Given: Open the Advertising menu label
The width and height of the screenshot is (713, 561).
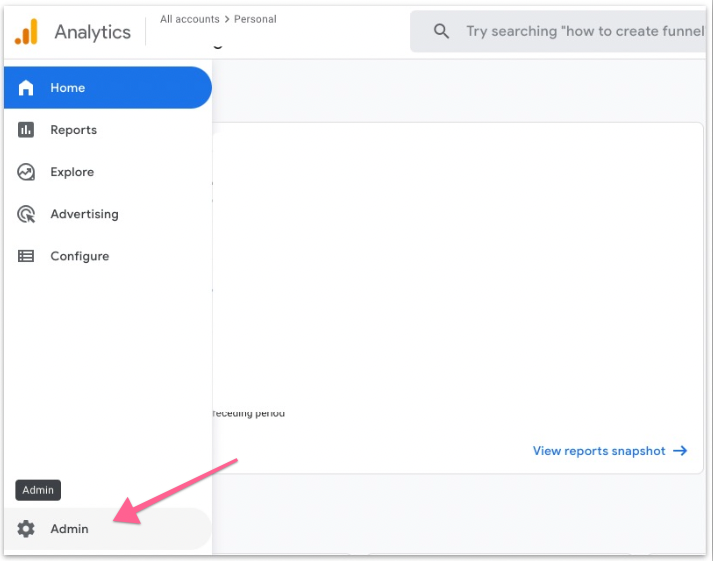Looking at the screenshot, I should [84, 214].
